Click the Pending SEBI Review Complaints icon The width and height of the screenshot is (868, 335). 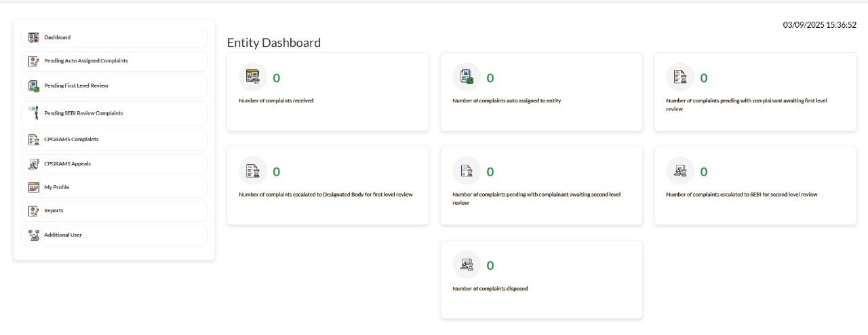click(33, 113)
